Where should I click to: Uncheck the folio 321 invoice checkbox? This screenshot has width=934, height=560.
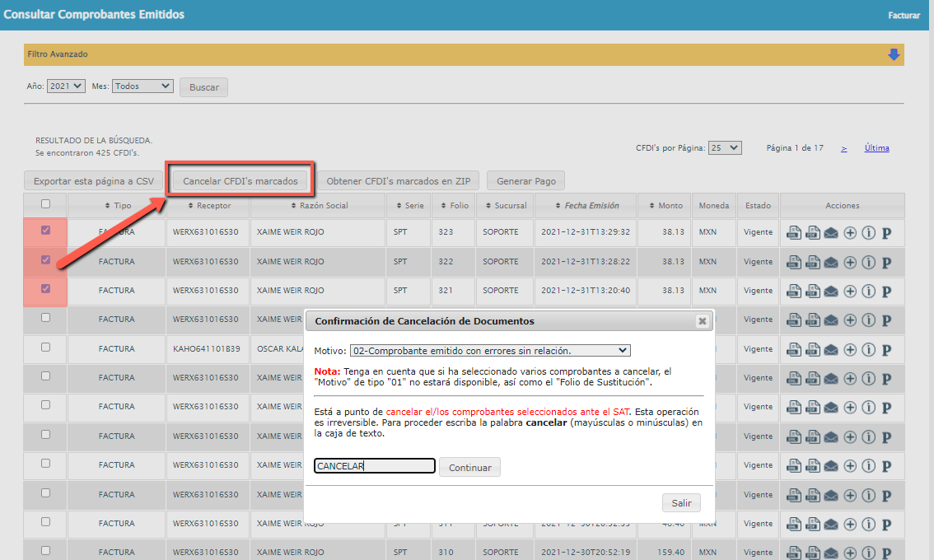[x=45, y=289]
